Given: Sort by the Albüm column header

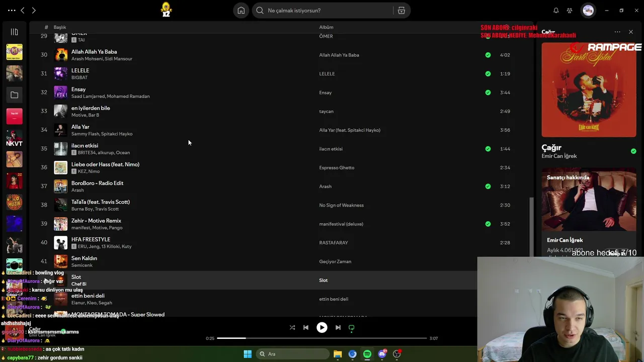Looking at the screenshot, I should click(326, 27).
